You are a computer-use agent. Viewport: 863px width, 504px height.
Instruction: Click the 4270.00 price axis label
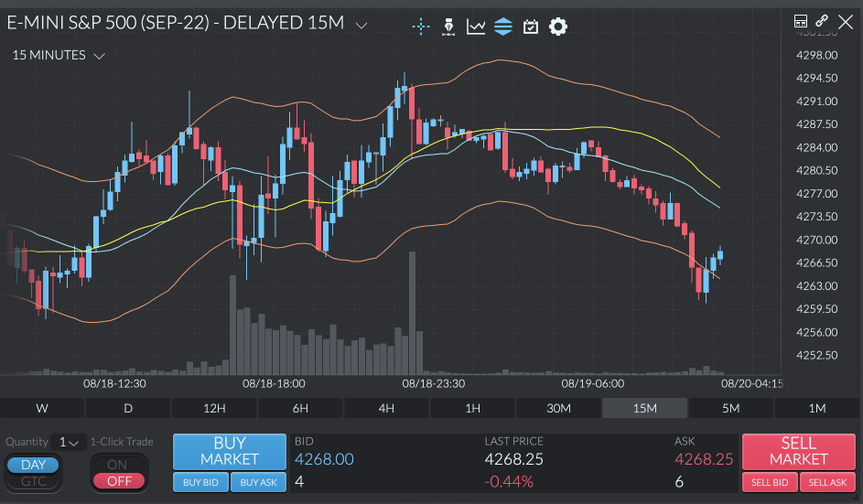click(816, 240)
